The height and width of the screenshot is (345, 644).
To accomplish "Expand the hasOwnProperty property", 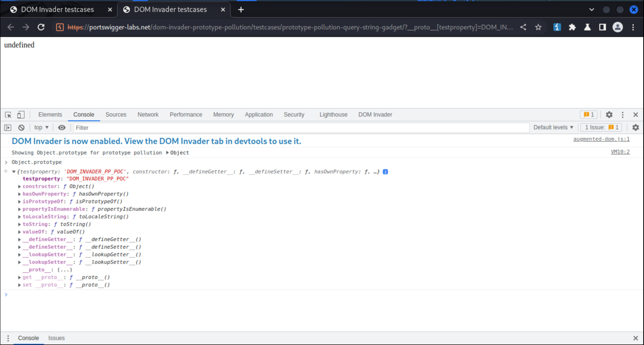I will tap(19, 194).
